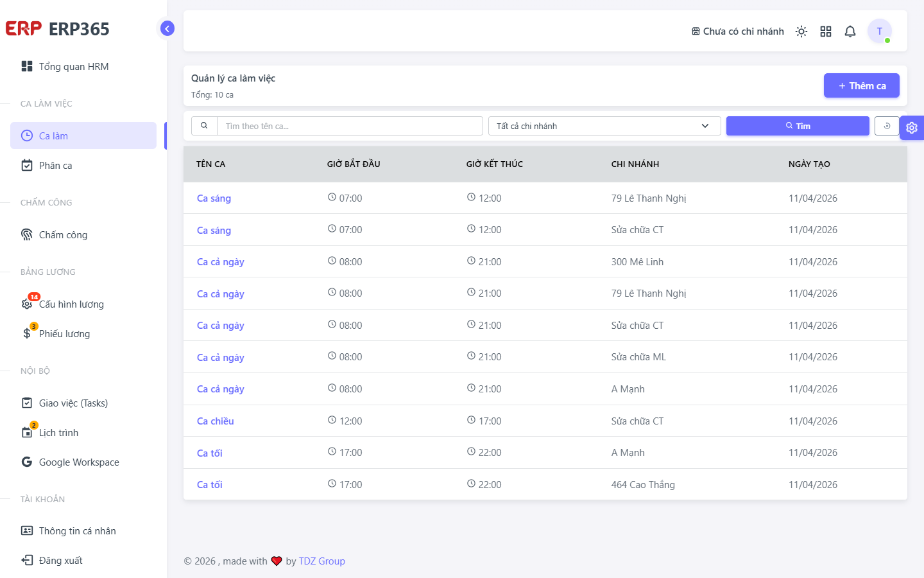Click the Tìm search button

[798, 126]
